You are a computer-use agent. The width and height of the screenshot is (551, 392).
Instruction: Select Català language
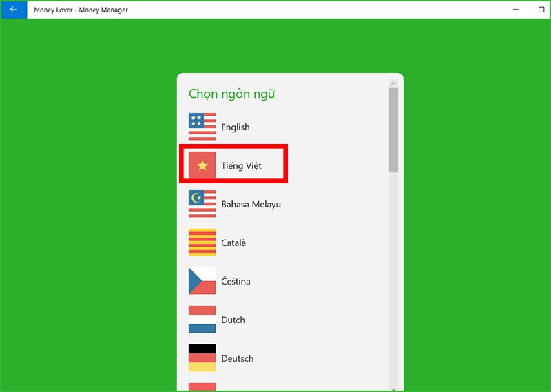click(233, 243)
